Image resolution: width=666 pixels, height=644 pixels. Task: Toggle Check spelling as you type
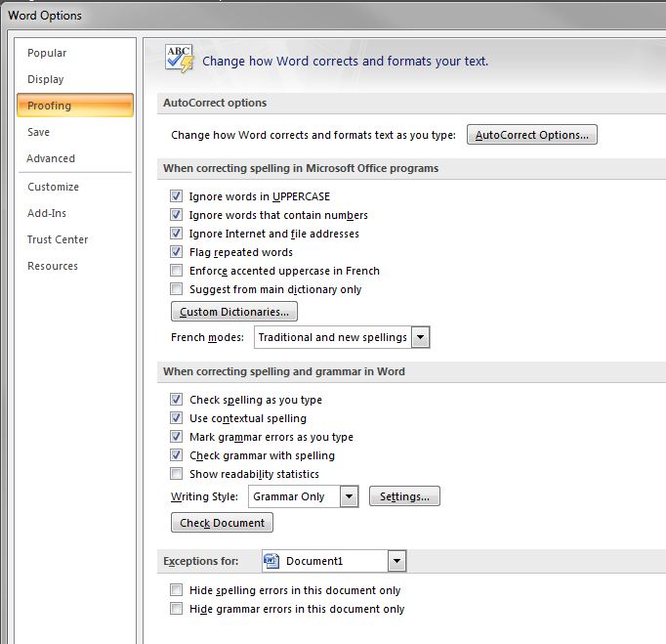click(x=177, y=399)
